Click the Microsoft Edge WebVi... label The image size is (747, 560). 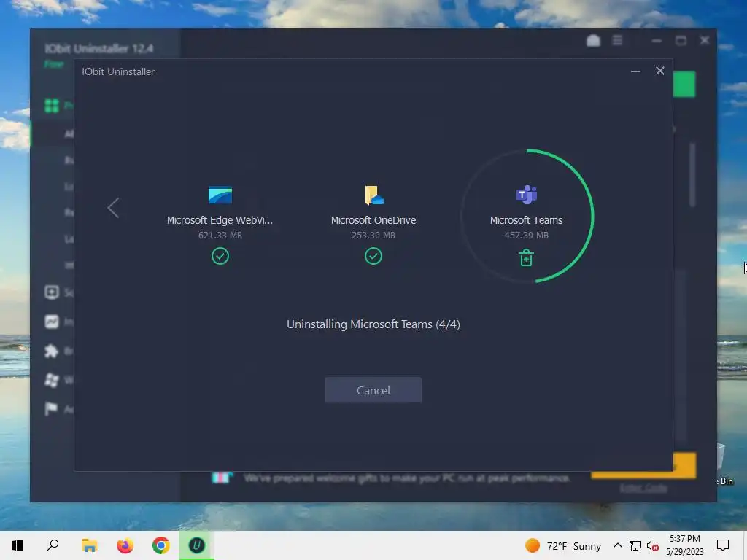coord(220,220)
